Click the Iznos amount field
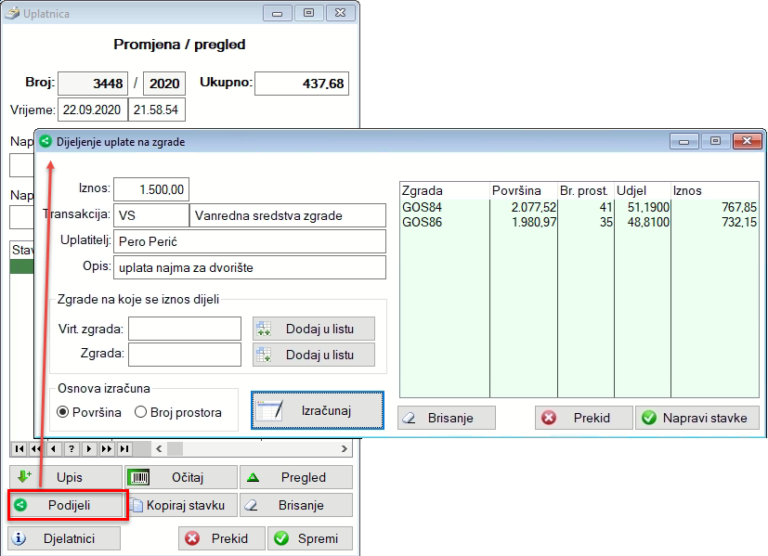The height and width of the screenshot is (556, 768). click(151, 189)
